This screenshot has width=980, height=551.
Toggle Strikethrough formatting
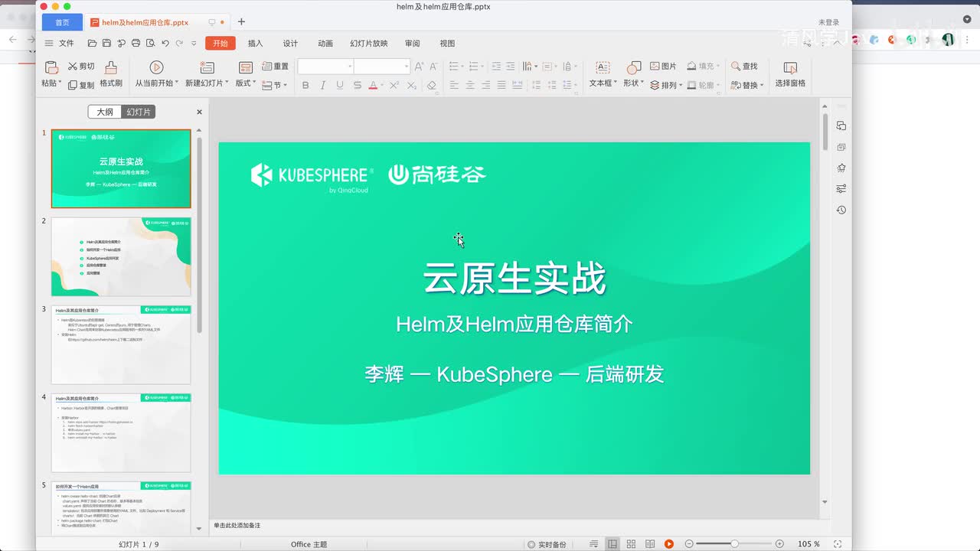coord(358,85)
